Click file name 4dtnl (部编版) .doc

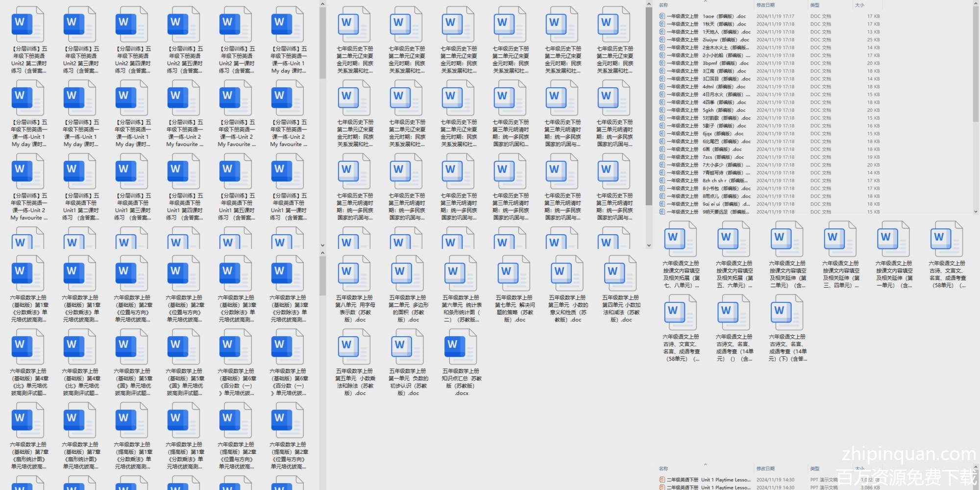pyautogui.click(x=706, y=87)
